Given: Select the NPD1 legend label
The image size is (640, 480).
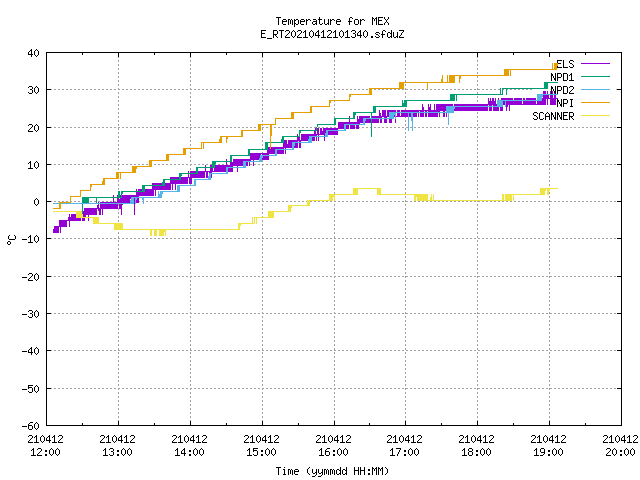Looking at the screenshot, I should (562, 77).
